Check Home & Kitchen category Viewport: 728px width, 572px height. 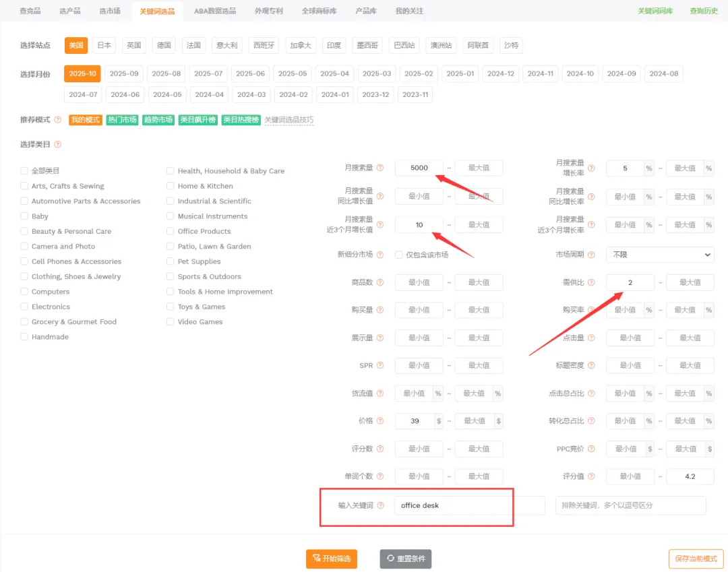[171, 185]
